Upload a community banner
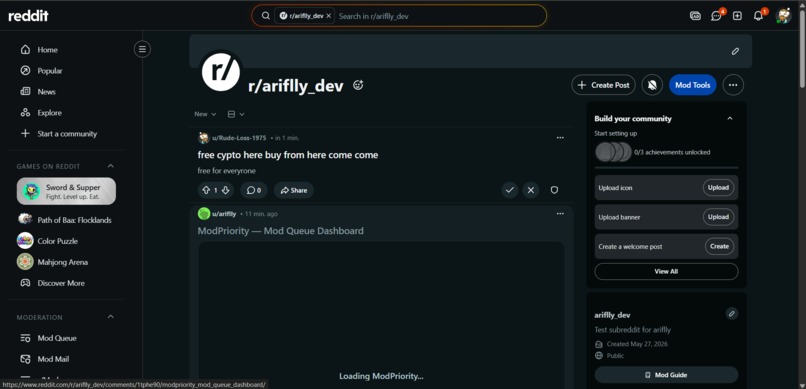806x389 pixels. click(x=718, y=217)
